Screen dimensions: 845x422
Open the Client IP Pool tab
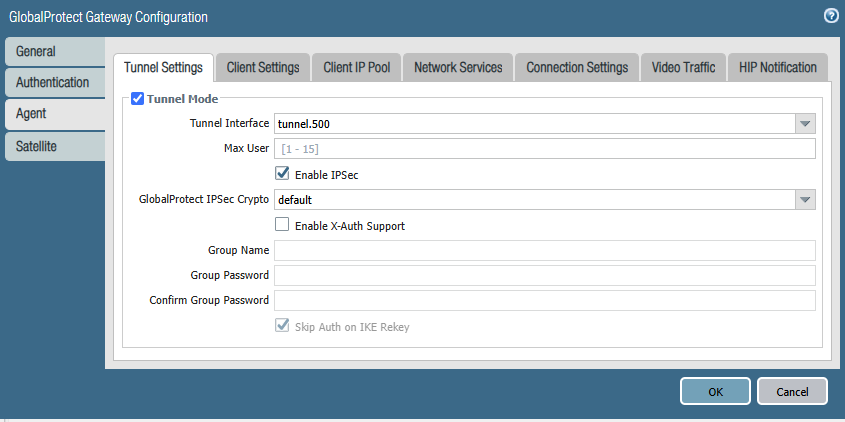click(x=357, y=67)
